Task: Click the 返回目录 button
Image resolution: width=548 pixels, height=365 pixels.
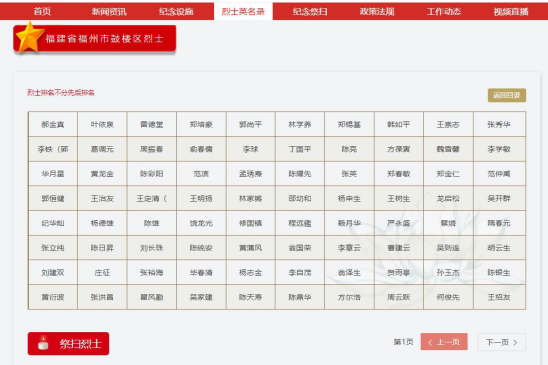Action: point(507,95)
